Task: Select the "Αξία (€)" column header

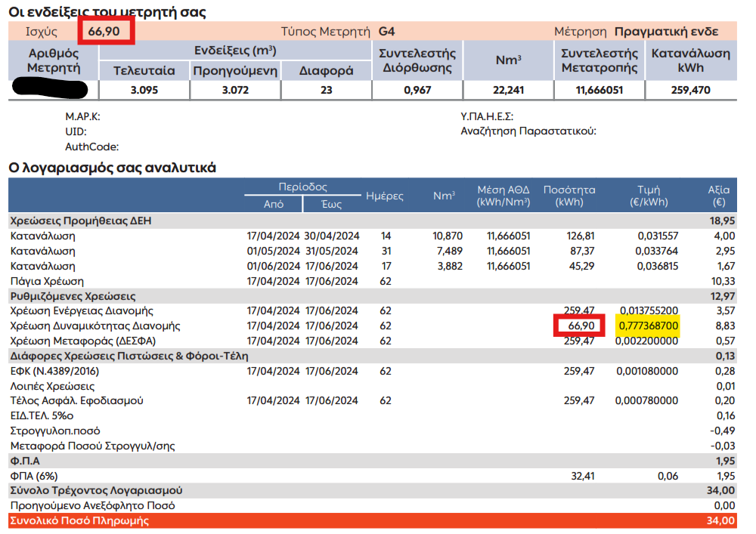Action: (x=719, y=196)
